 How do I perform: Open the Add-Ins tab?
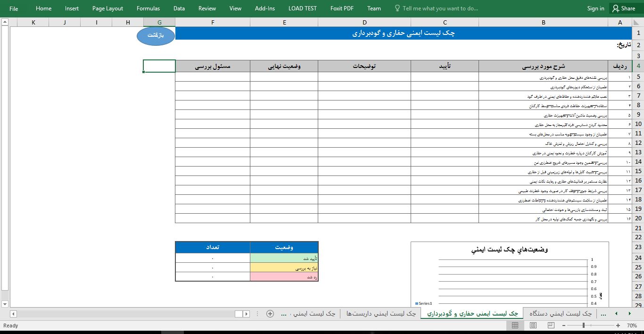[265, 8]
